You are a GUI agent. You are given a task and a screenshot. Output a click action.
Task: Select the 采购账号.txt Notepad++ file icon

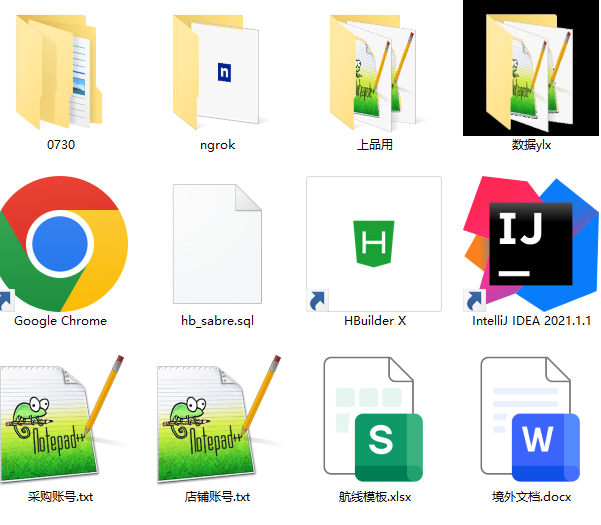point(62,418)
